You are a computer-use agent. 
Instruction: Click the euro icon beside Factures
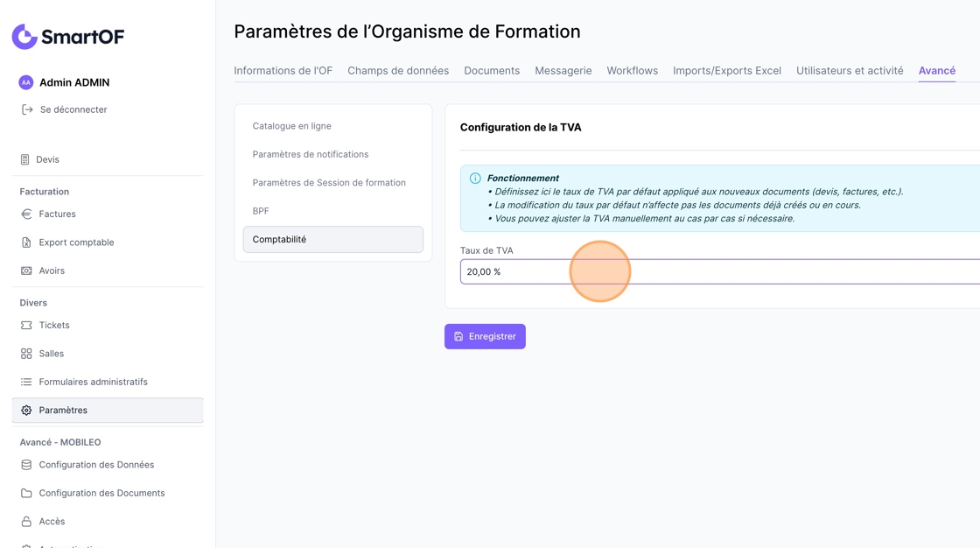(26, 214)
